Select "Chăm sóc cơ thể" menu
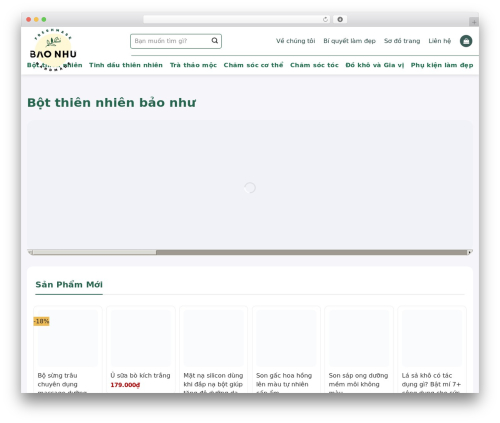 [x=253, y=65]
